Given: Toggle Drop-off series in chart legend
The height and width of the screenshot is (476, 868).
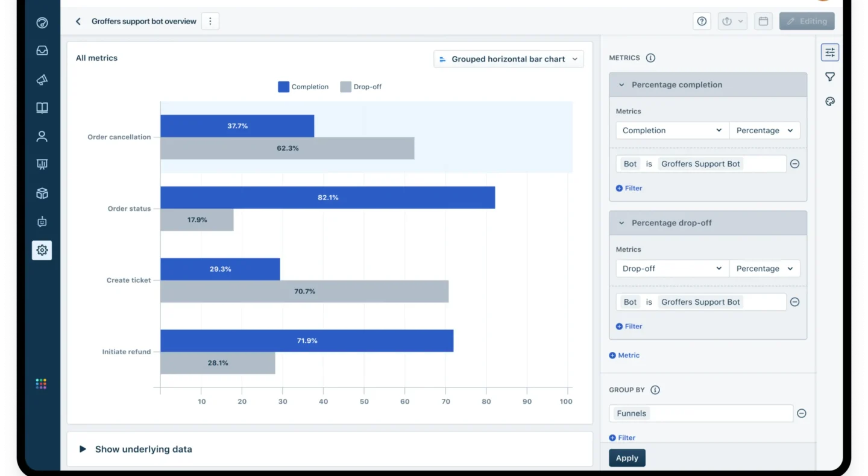Looking at the screenshot, I should click(x=361, y=87).
